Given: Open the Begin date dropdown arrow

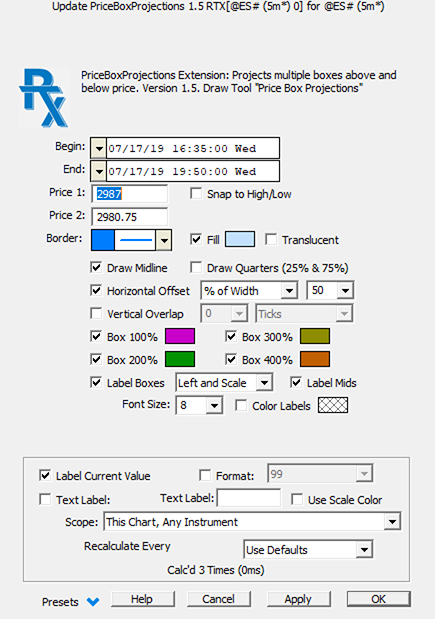Looking at the screenshot, I should coord(98,149).
